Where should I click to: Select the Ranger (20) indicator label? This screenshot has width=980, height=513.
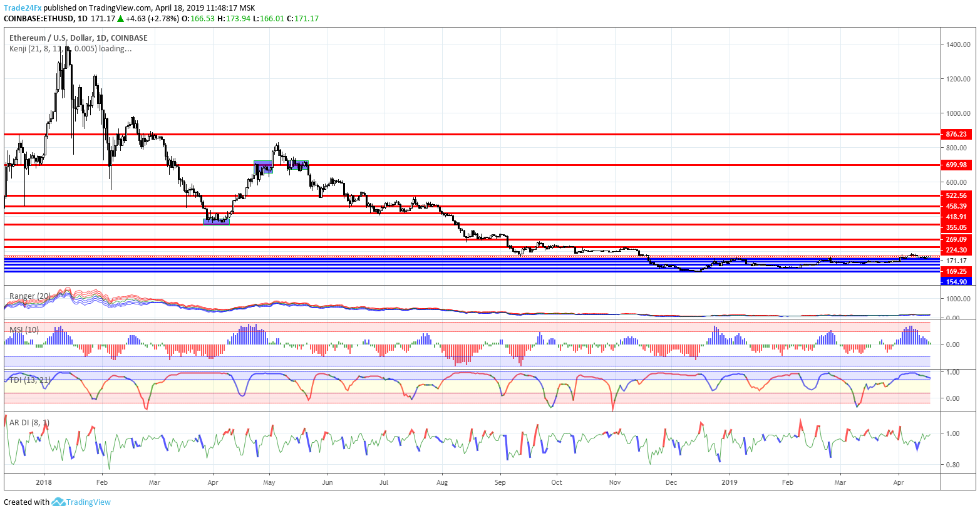[x=30, y=296]
